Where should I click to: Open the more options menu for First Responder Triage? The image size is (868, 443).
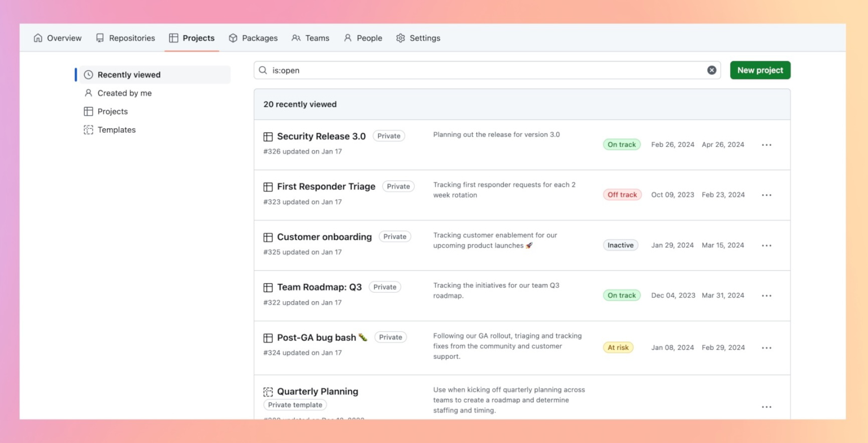click(x=766, y=195)
